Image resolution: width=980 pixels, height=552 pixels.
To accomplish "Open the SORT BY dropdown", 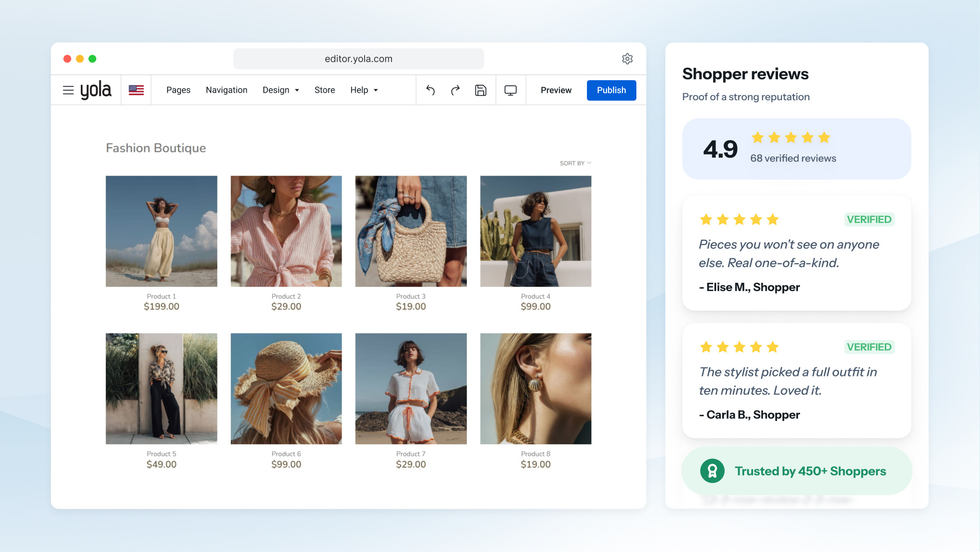I will coord(575,163).
